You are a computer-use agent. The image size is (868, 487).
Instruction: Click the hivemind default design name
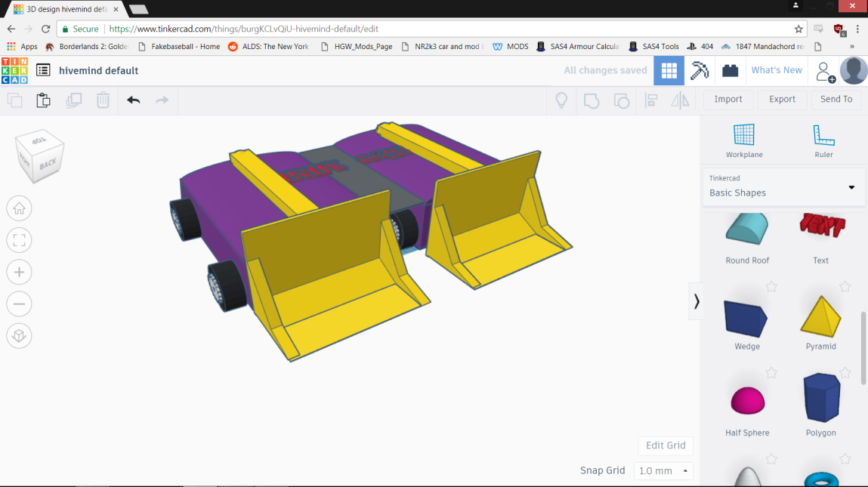(x=98, y=71)
